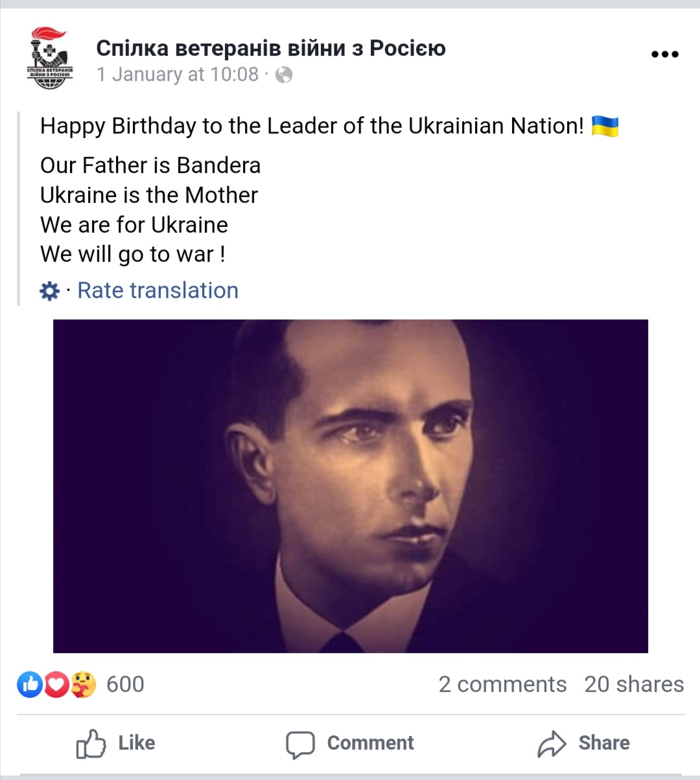This screenshot has width=700, height=780.
Task: Share this post using the arrow button
Action: (583, 743)
